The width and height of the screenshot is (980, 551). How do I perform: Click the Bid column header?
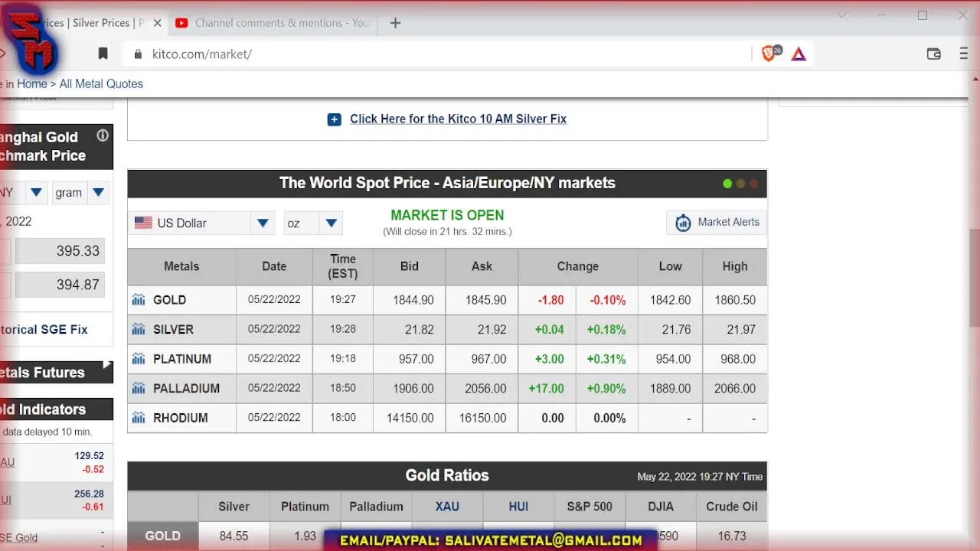click(x=410, y=266)
